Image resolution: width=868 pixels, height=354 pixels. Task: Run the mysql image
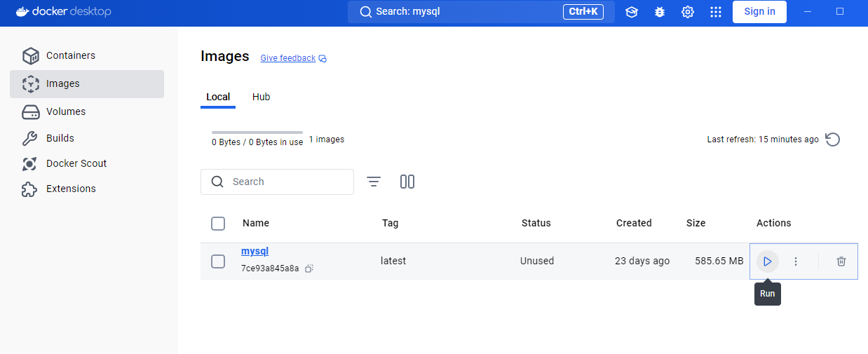(768, 261)
